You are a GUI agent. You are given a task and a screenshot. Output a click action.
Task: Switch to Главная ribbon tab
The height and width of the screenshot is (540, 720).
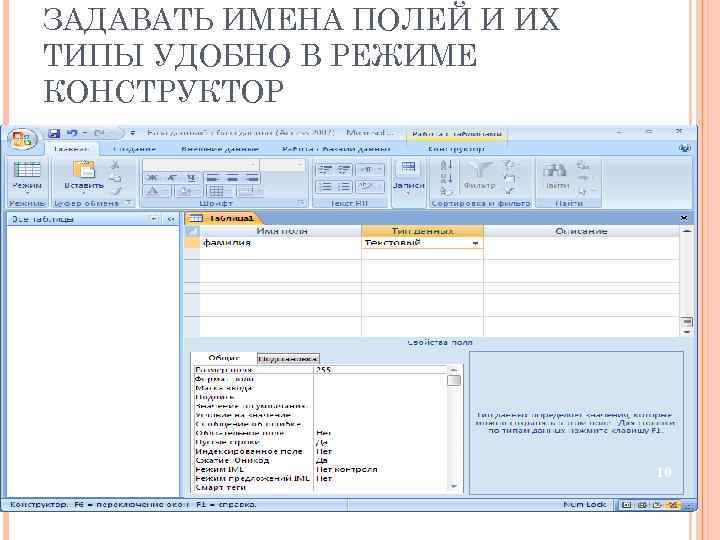[x=71, y=149]
